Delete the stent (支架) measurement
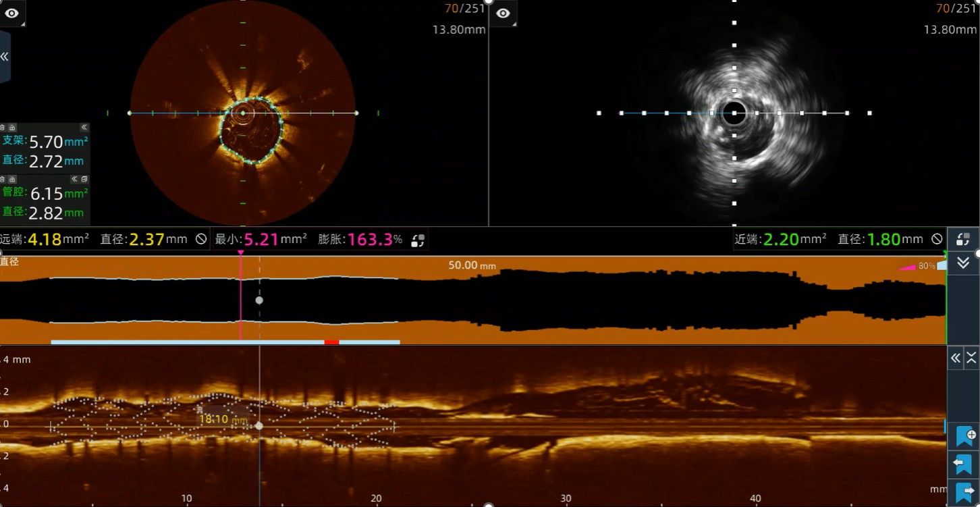This screenshot has width=980, height=507. [x=3, y=127]
